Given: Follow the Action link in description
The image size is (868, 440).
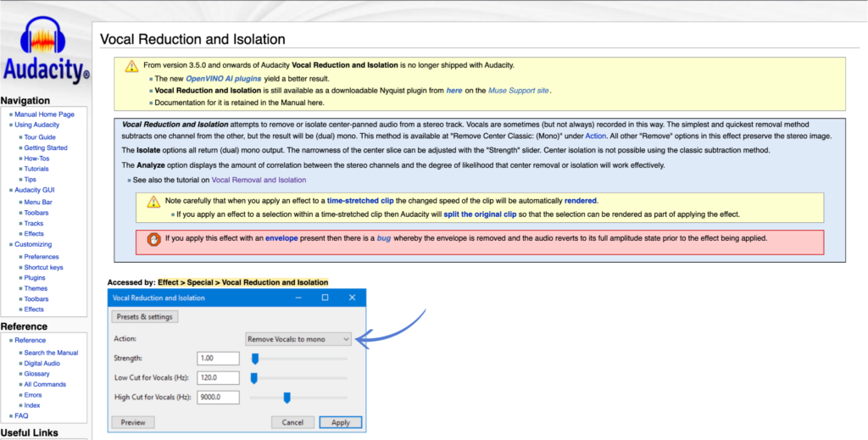Looking at the screenshot, I should tap(596, 136).
